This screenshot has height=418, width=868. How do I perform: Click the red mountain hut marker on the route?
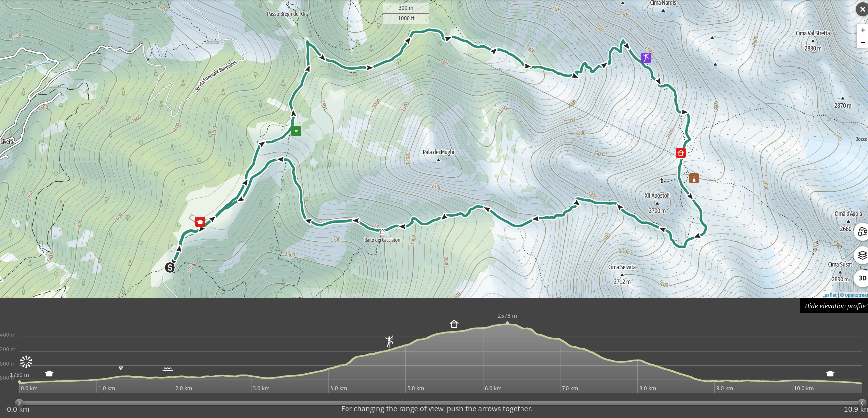pyautogui.click(x=680, y=153)
